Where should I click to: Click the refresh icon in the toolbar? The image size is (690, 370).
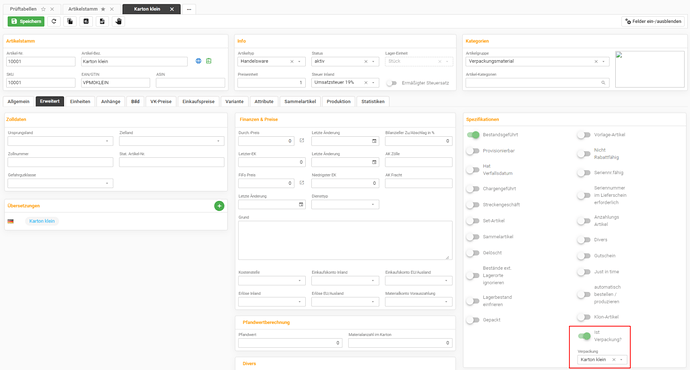coord(54,21)
